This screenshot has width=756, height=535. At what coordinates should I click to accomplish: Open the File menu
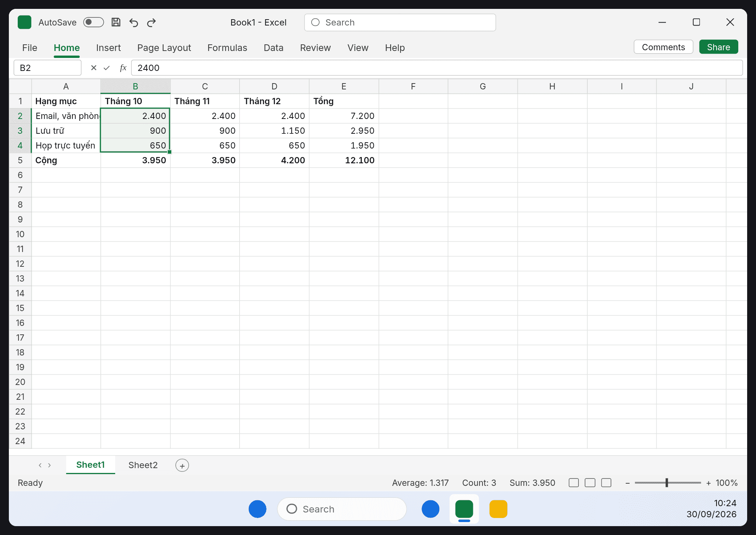click(30, 48)
